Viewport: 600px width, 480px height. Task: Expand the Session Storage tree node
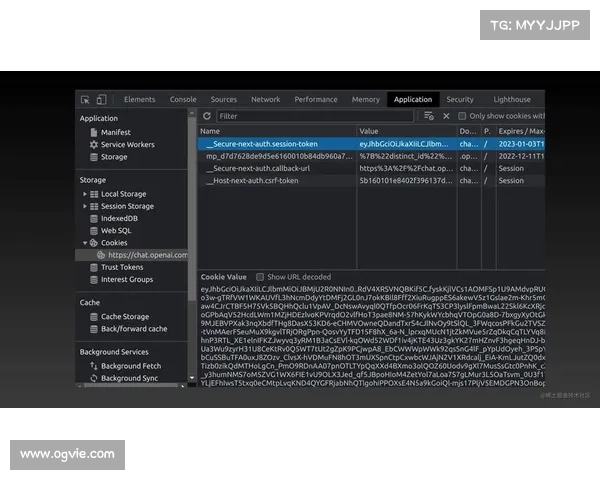click(x=85, y=206)
